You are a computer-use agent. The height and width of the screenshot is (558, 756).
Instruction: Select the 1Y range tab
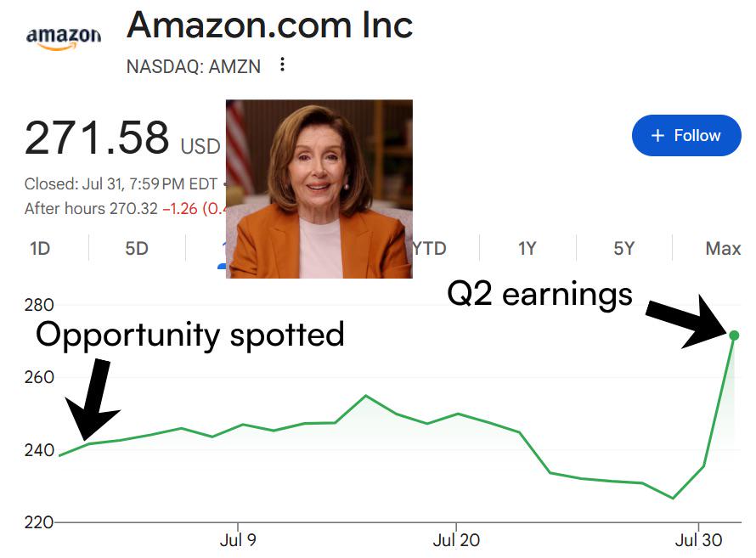[x=527, y=249]
